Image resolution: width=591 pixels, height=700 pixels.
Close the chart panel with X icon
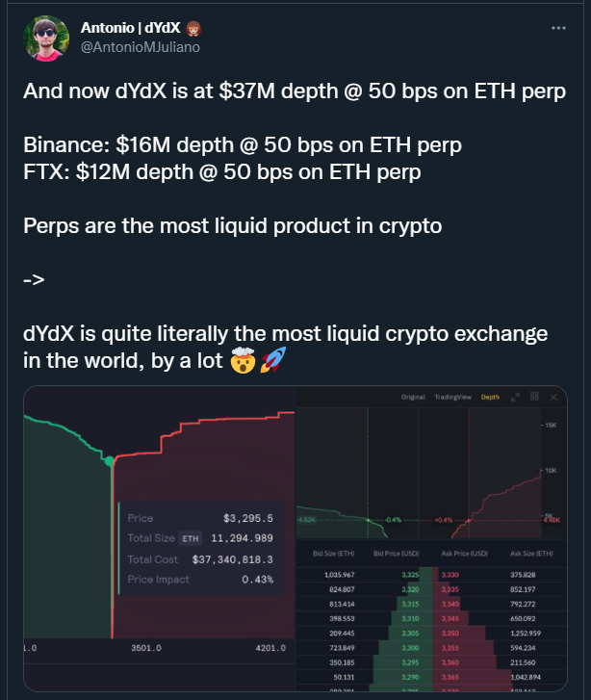pyautogui.click(x=553, y=397)
